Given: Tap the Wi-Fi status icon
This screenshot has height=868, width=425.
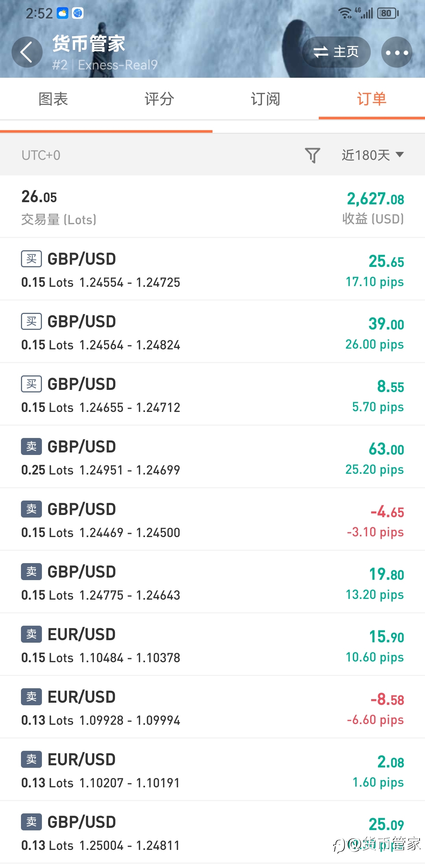Looking at the screenshot, I should 345,13.
